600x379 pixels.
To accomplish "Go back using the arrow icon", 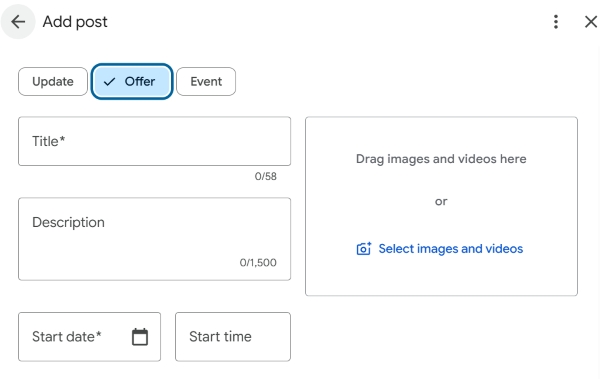I will click(18, 22).
